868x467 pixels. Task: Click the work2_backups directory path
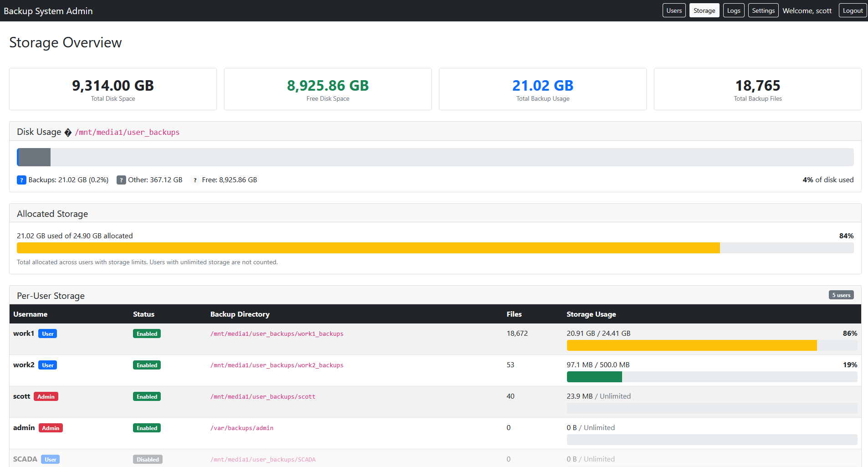click(x=277, y=365)
